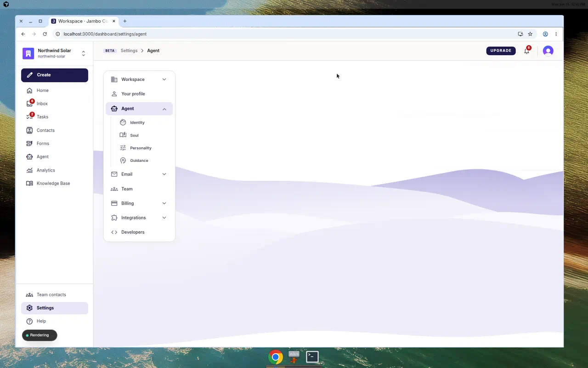Expand the Billing settings section
The image size is (588, 368).
[139, 203]
